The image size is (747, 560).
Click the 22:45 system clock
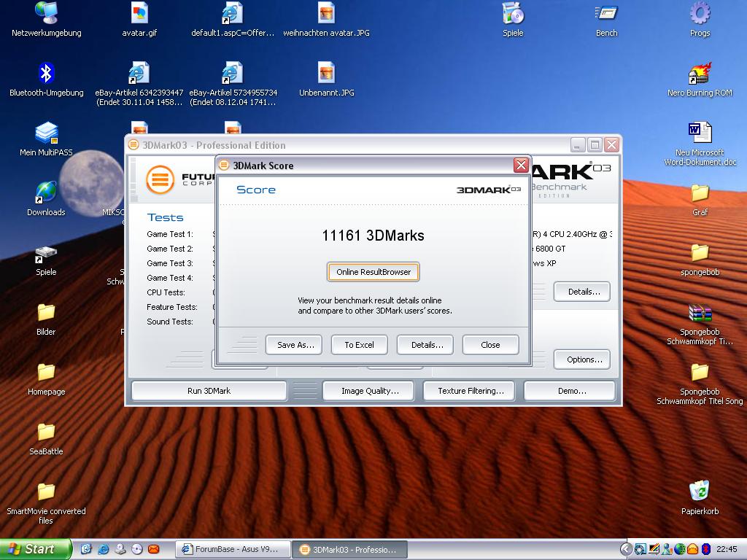pyautogui.click(x=727, y=550)
